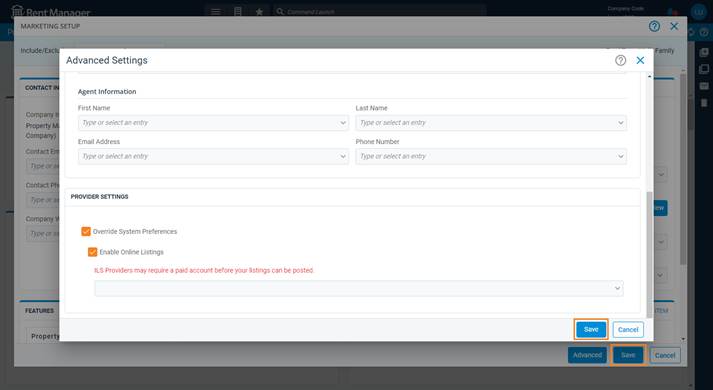Uncheck Enable Online Listings checkbox
Screen dimensions: 713x390
tap(92, 252)
